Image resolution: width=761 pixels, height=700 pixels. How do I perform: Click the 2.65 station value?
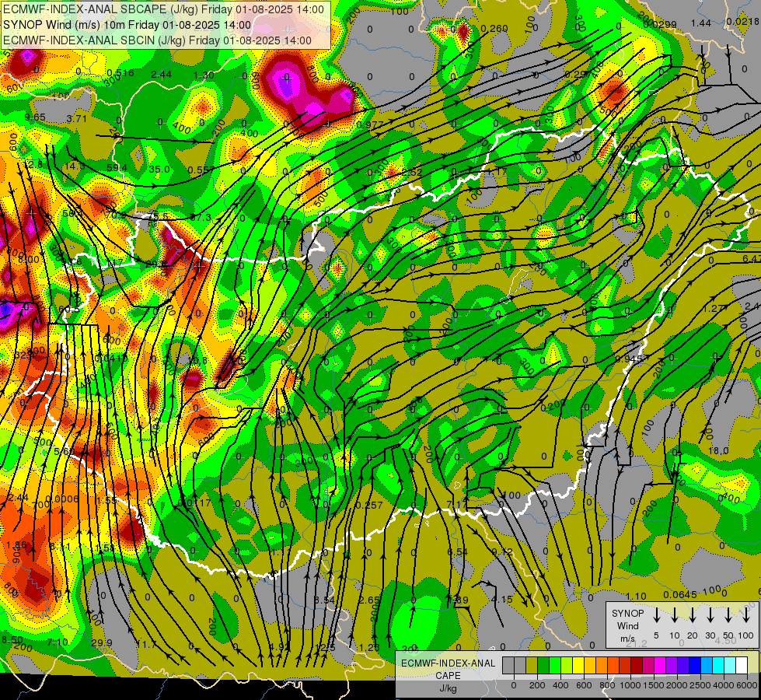tap(369, 600)
